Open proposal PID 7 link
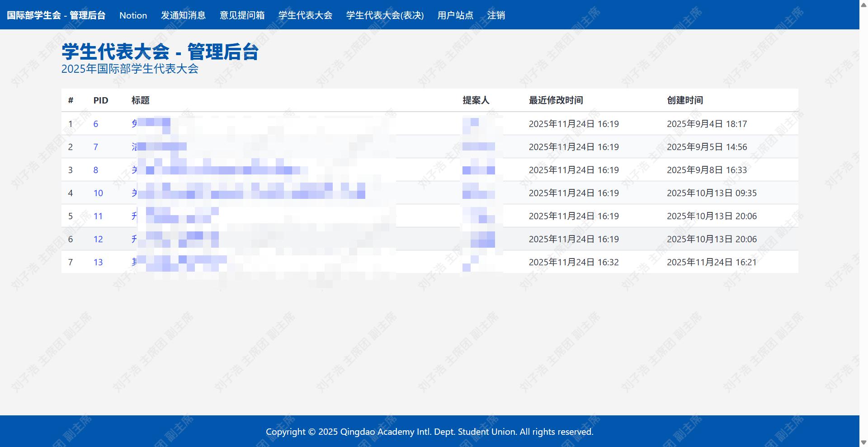The image size is (868, 447). [96, 147]
